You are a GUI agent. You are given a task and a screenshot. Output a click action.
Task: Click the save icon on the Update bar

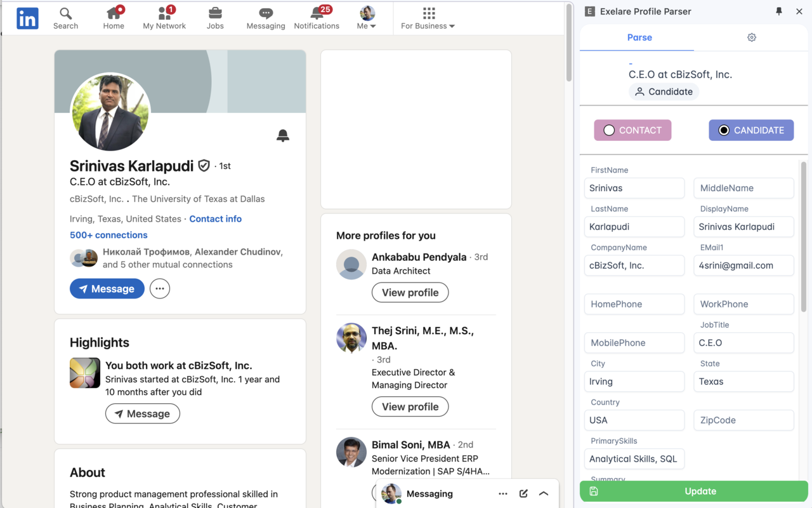(594, 491)
